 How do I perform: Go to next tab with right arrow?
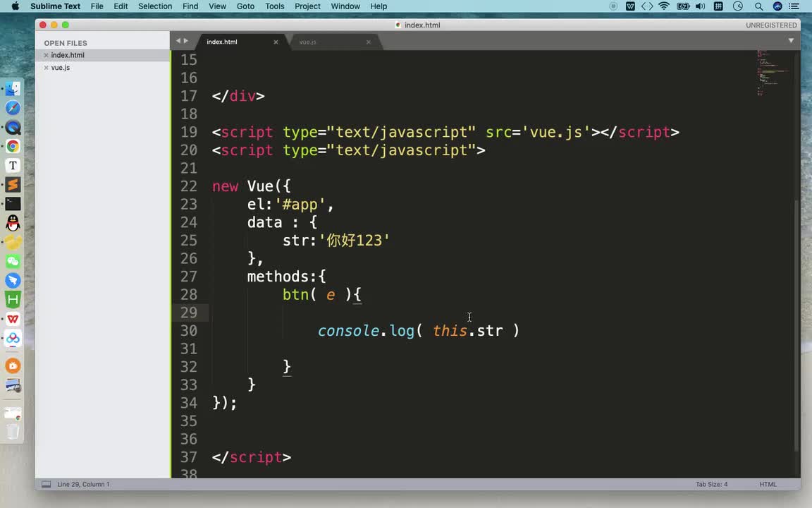pyautogui.click(x=186, y=40)
